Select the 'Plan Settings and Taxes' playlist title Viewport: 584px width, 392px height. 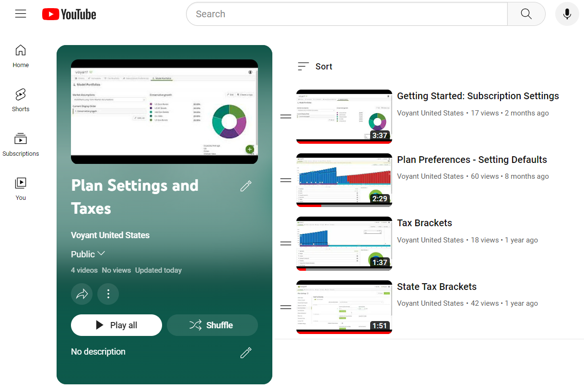pos(135,197)
